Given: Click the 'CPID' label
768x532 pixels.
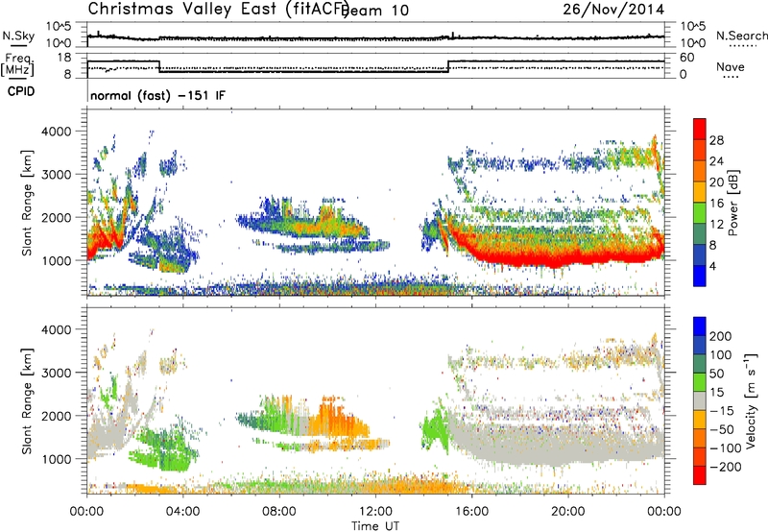Looking at the screenshot, I should pos(21,91).
